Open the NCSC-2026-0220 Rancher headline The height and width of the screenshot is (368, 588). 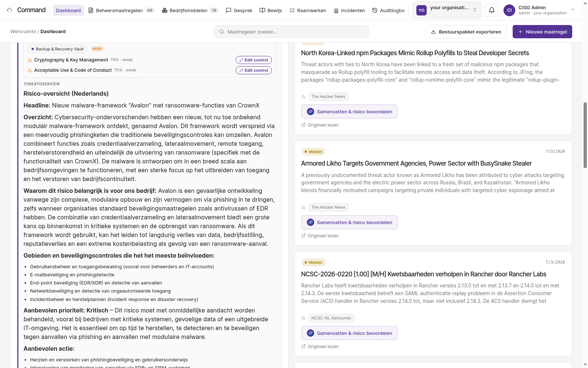coord(424,274)
